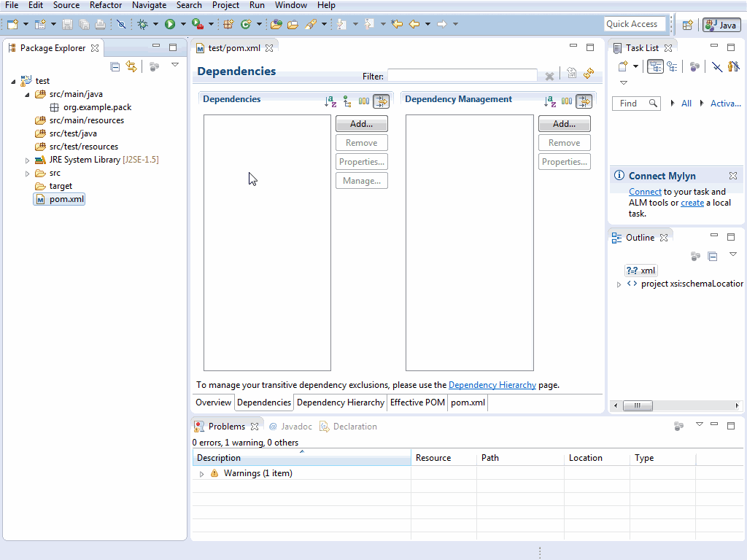Click the Open Type toolbar icon
Image resolution: width=747 pixels, height=560 pixels.
click(276, 24)
